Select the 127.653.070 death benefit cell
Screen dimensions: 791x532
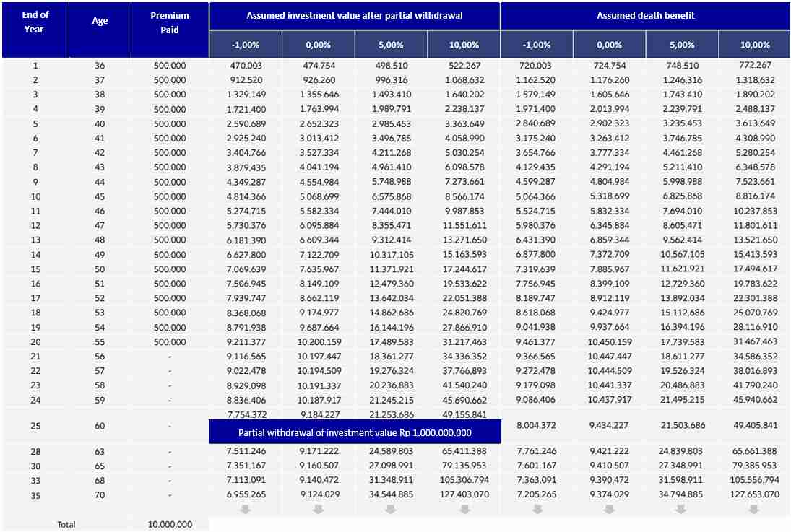[754, 494]
